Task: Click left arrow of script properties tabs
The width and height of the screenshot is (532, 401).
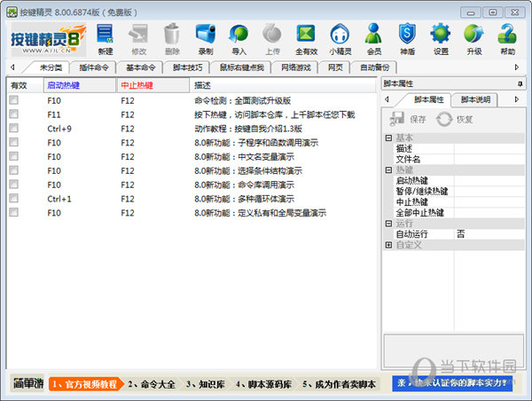Action: 387,99
